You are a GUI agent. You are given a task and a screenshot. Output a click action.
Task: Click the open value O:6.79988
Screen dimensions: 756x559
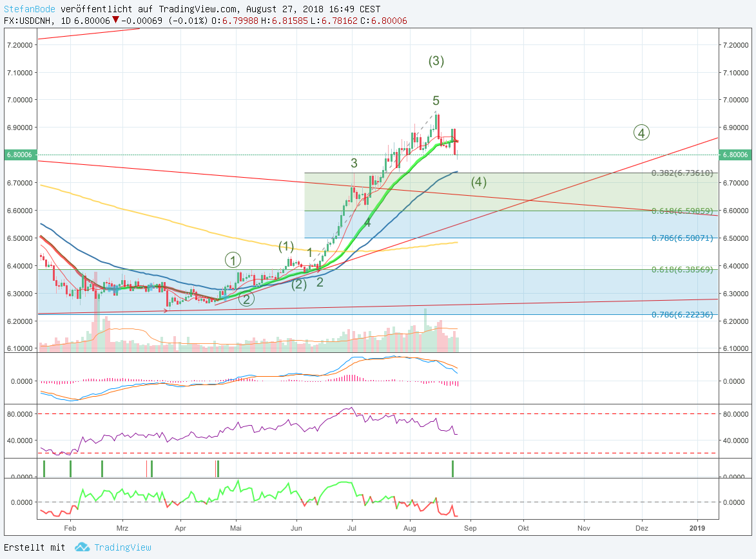tap(235, 21)
